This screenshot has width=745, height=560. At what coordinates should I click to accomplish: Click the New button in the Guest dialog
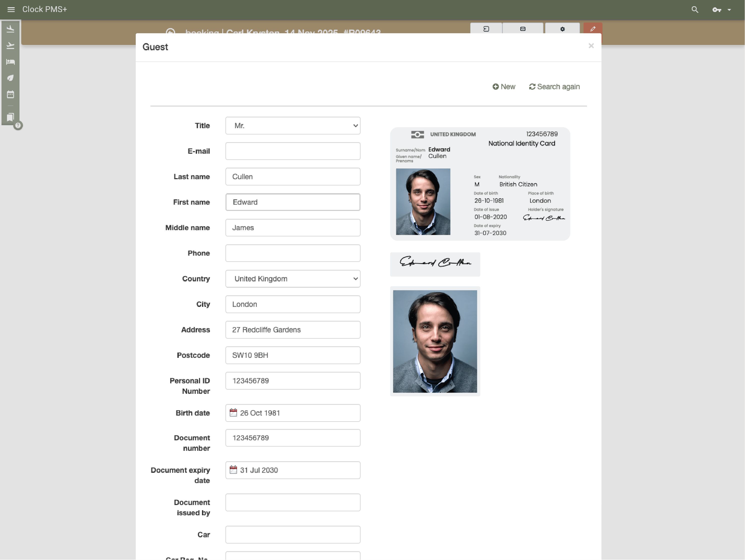click(x=503, y=86)
